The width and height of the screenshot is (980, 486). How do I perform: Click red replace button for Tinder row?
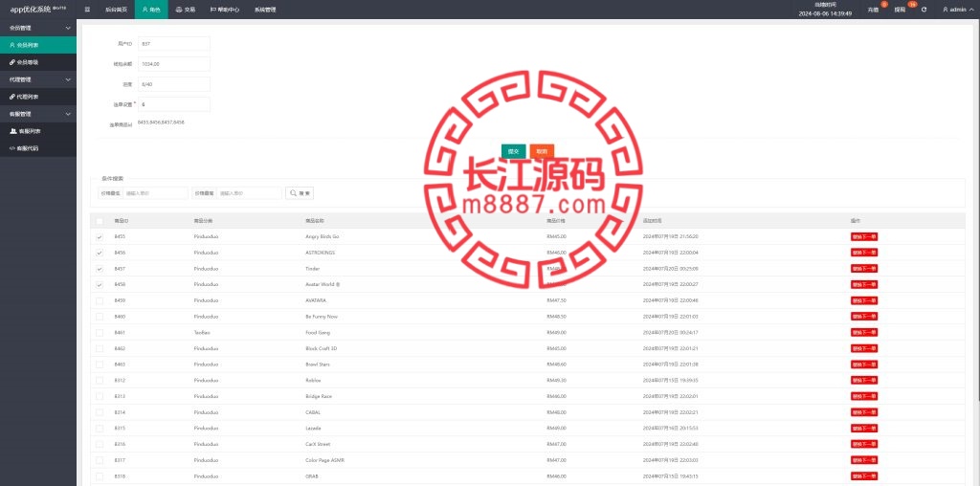(x=864, y=269)
